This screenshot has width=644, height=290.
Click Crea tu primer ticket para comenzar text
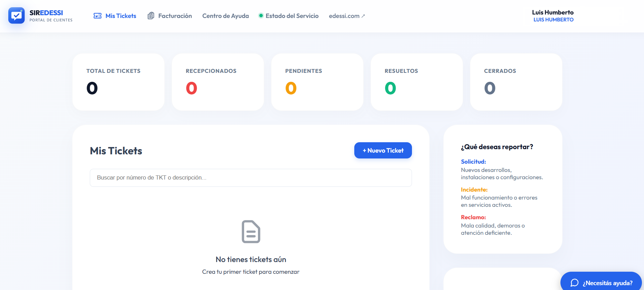[x=251, y=272]
